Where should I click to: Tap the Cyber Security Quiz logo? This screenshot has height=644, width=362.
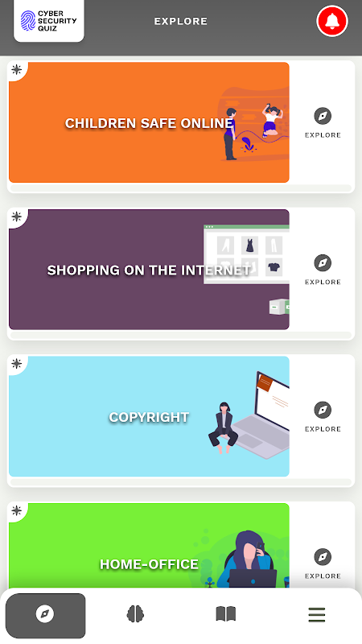(x=49, y=21)
